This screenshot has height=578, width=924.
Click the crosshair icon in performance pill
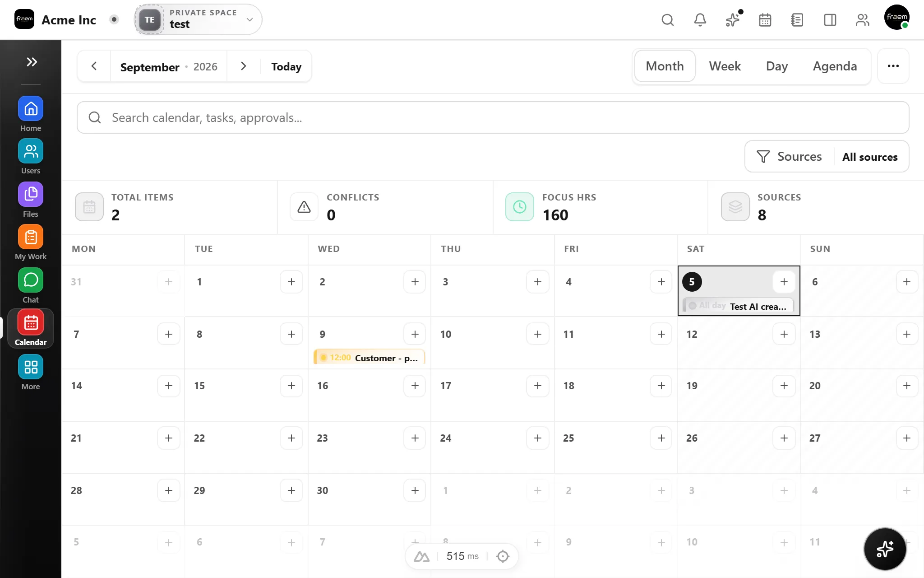(503, 556)
